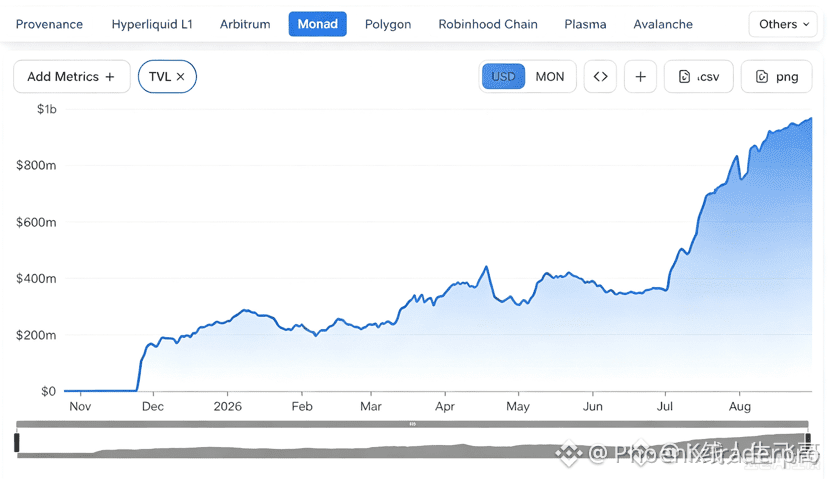This screenshot has height=479, width=828.
Task: Click the chevron arrow next to Others
Action: pos(806,24)
